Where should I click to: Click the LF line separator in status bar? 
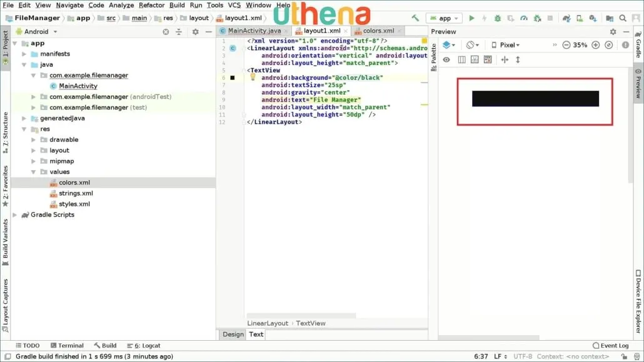point(500,356)
